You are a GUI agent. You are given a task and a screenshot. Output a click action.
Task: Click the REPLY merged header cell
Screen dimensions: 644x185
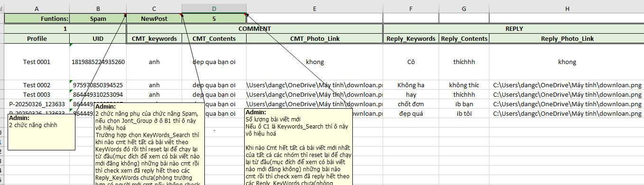[514, 29]
